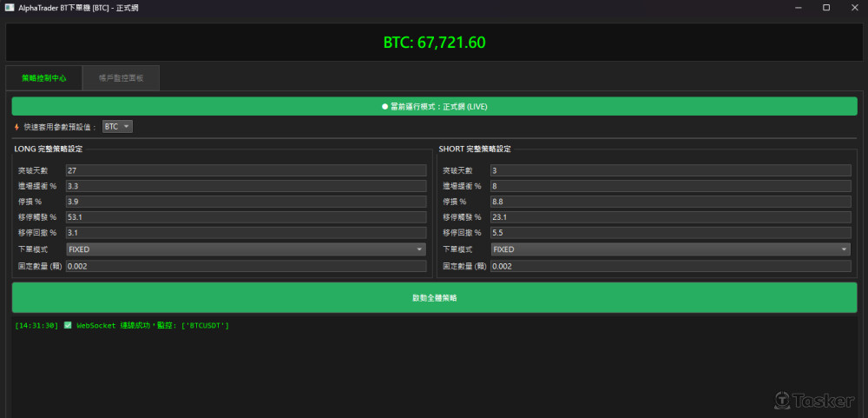The width and height of the screenshot is (868, 418).
Task: Expand the LONG 下單模式 FIXED dropdown
Action: click(247, 249)
